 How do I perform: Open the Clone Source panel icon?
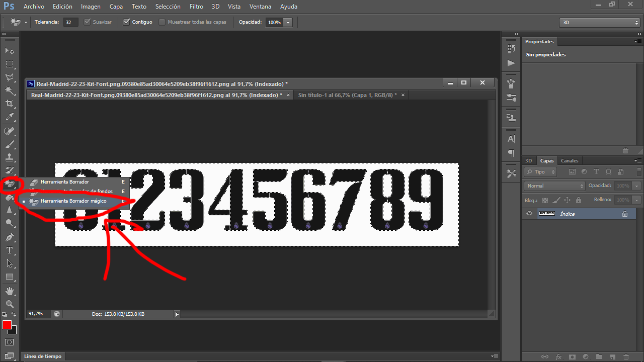[x=512, y=118]
